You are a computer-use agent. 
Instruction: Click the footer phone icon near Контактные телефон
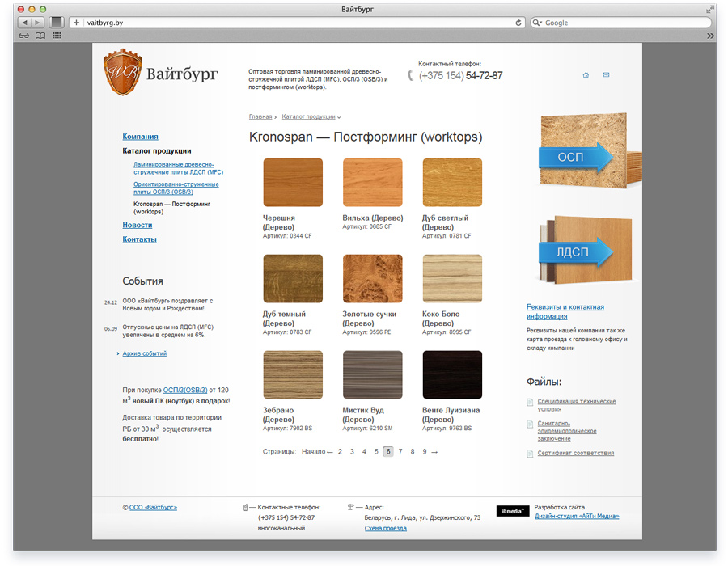(x=246, y=508)
